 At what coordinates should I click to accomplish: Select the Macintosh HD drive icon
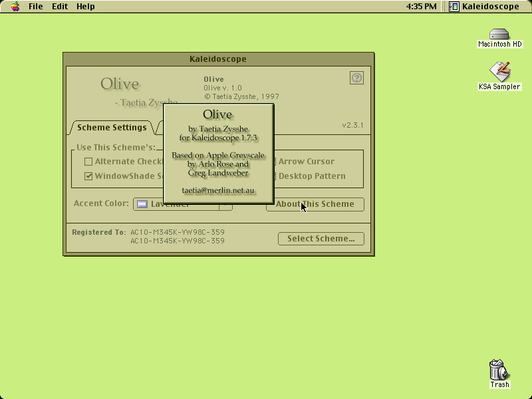click(x=499, y=35)
